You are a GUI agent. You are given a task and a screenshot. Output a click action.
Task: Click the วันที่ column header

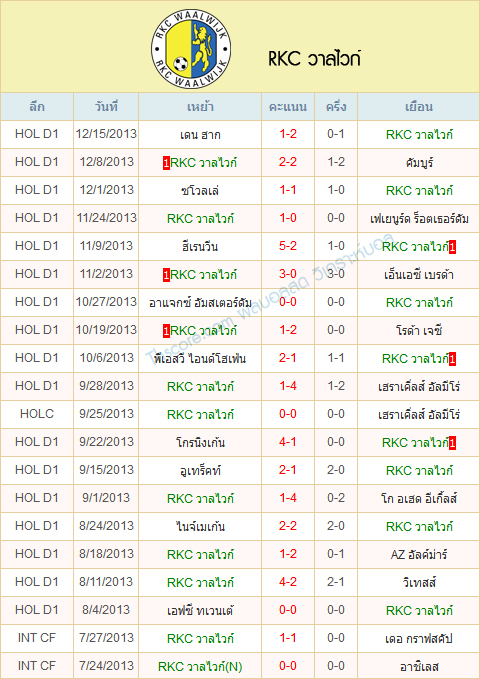(107, 107)
